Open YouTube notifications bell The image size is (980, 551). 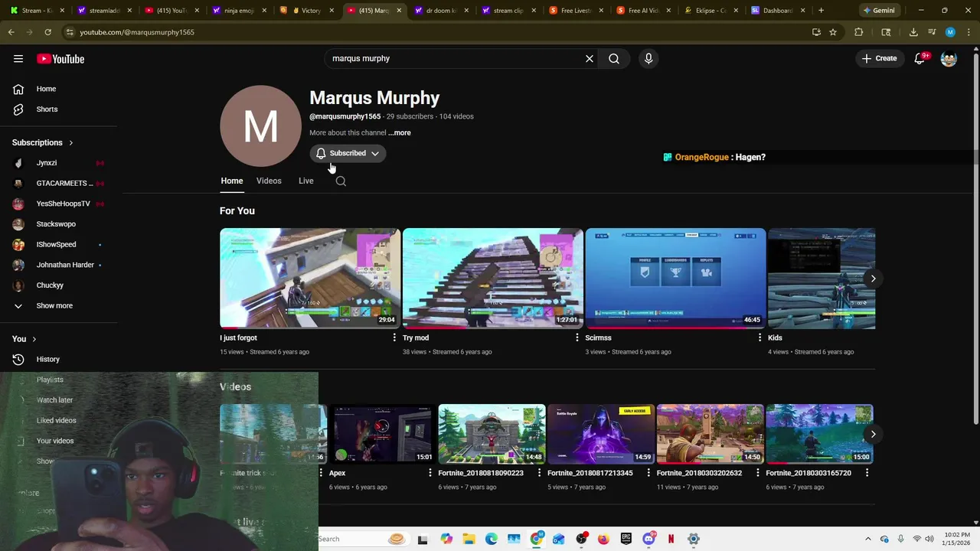[920, 58]
